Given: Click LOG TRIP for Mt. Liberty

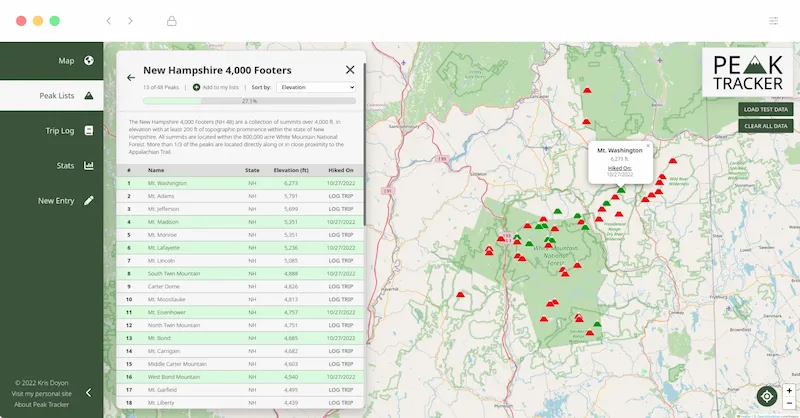Looking at the screenshot, I should point(341,403).
